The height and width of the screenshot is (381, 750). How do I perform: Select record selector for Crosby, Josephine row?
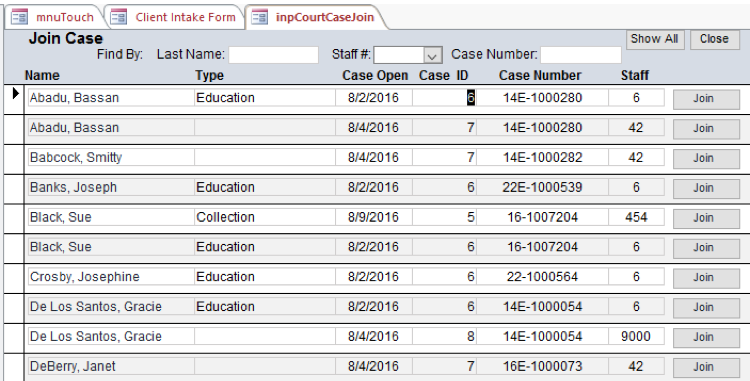pyautogui.click(x=14, y=278)
